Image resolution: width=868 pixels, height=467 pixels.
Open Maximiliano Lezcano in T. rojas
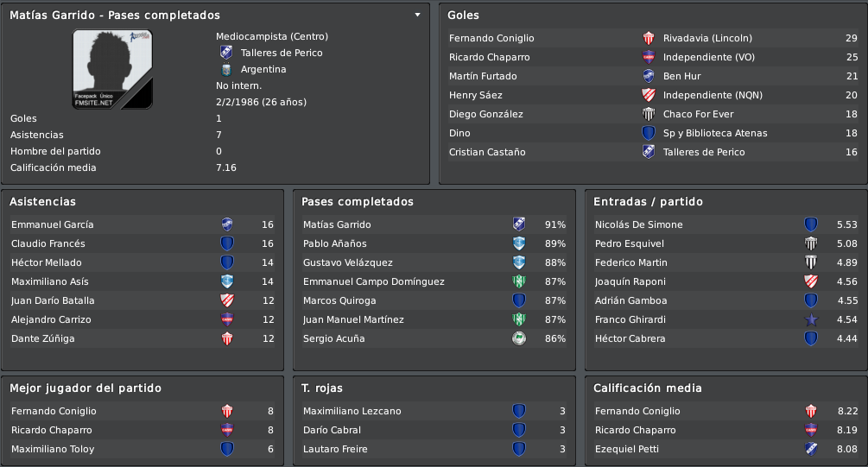(x=352, y=411)
